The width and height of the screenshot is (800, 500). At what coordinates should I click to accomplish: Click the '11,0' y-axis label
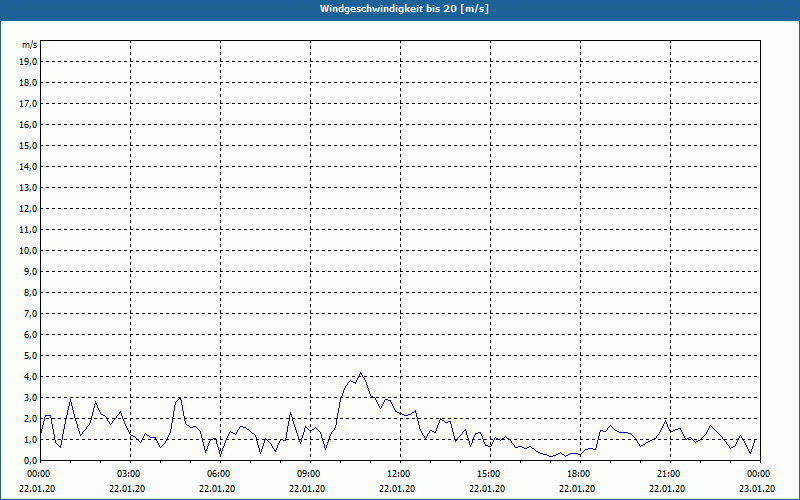pyautogui.click(x=29, y=230)
